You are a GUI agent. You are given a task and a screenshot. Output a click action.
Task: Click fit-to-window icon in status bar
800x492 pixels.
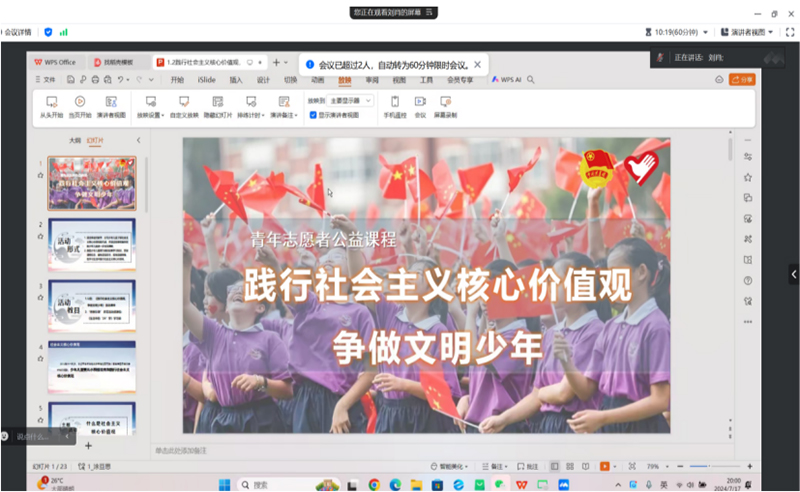pyautogui.click(x=632, y=466)
